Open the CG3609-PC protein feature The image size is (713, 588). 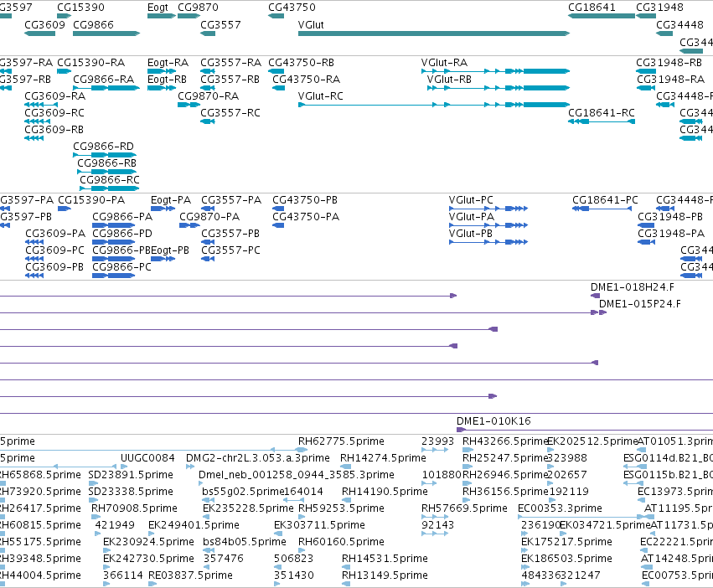tap(34, 259)
